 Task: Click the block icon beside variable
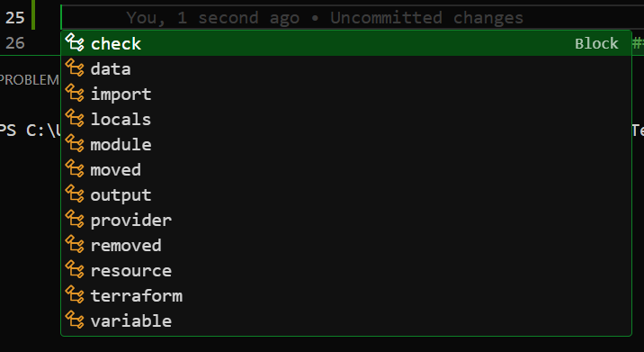click(75, 320)
